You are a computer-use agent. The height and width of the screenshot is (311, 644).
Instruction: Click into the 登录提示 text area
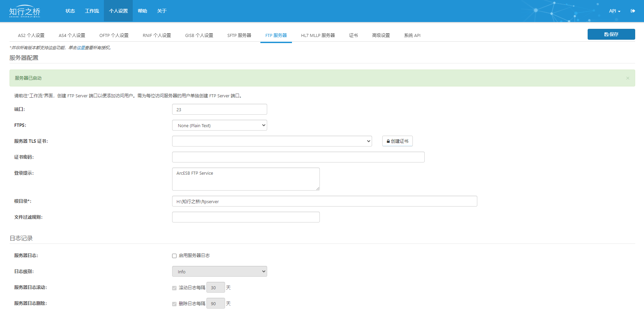[245, 179]
